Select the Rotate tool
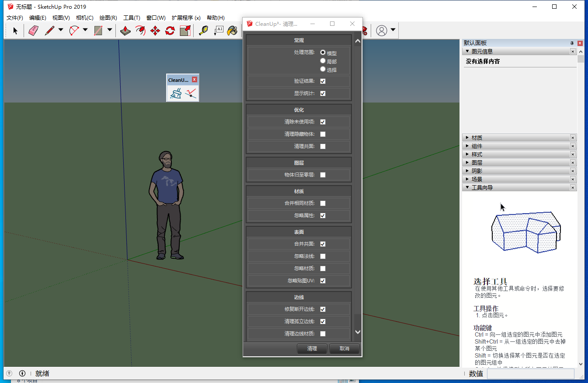Viewport: 588px width, 383px height. click(170, 31)
